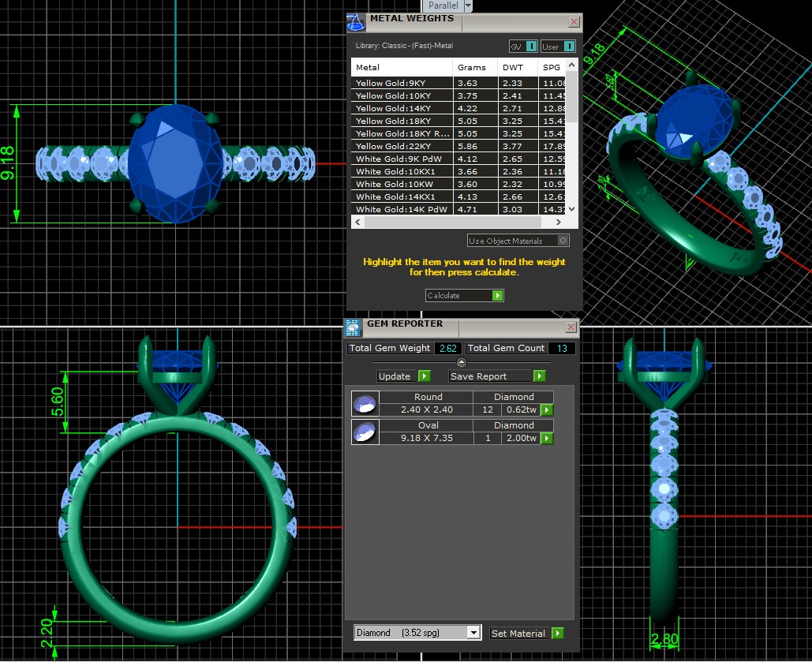Click the green arrow next to Set Material
812x662 pixels.
557,633
